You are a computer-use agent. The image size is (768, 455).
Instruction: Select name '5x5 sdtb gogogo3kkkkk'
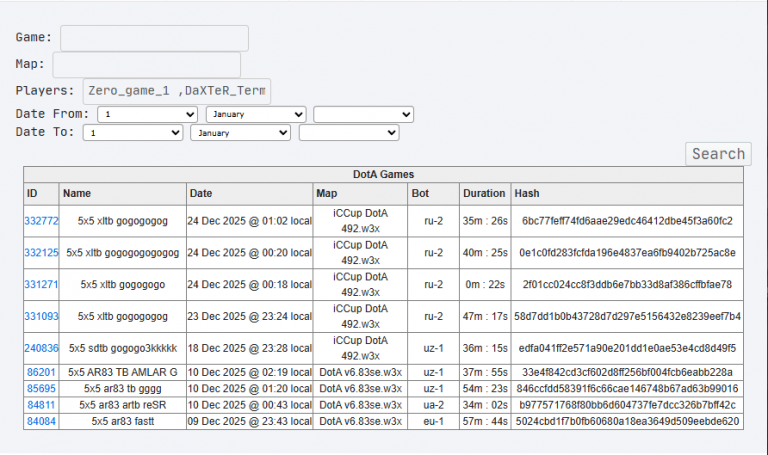[x=122, y=348]
